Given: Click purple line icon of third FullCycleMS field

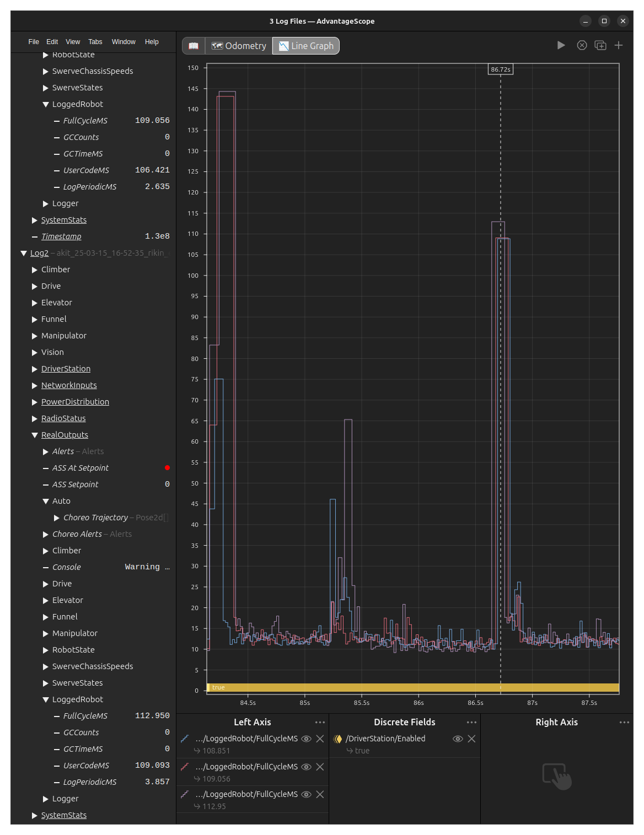Looking at the screenshot, I should 185,794.
